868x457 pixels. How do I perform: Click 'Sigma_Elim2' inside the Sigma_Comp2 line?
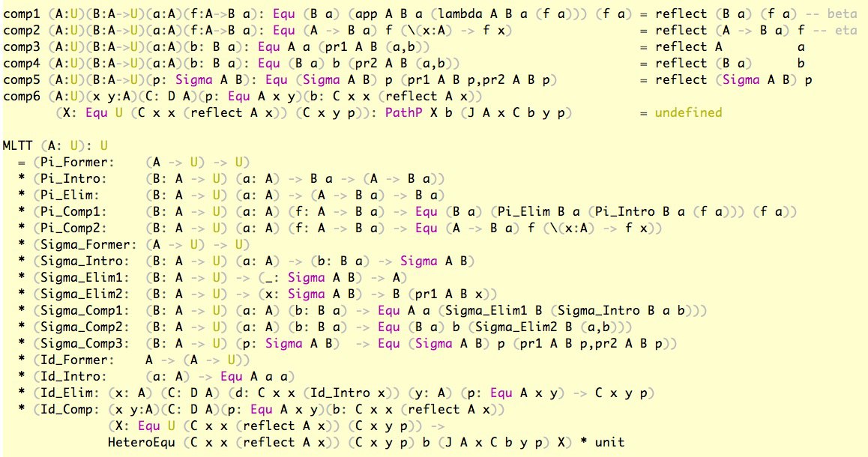516,327
